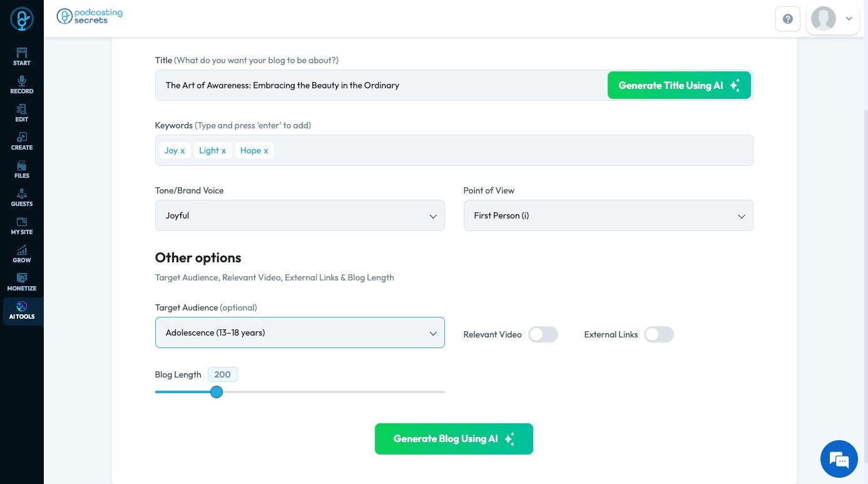The image size is (868, 484).
Task: Open the Guests sidebar icon
Action: tap(22, 193)
